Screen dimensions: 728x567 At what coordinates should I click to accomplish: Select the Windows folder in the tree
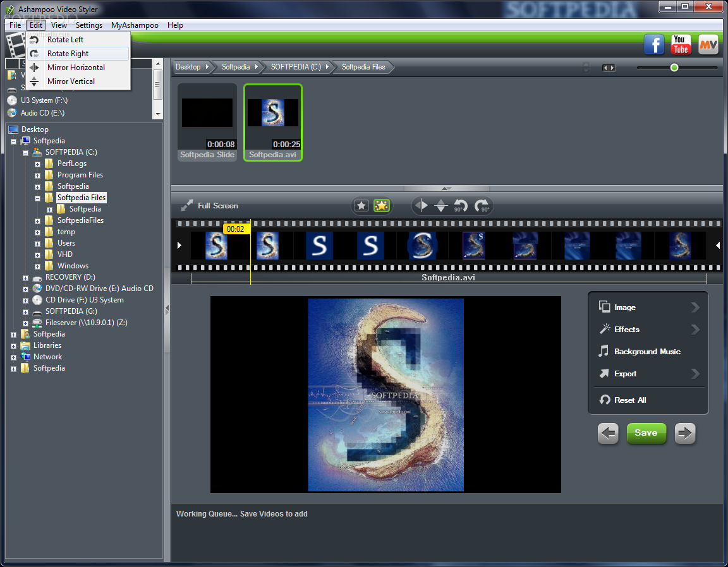point(73,266)
